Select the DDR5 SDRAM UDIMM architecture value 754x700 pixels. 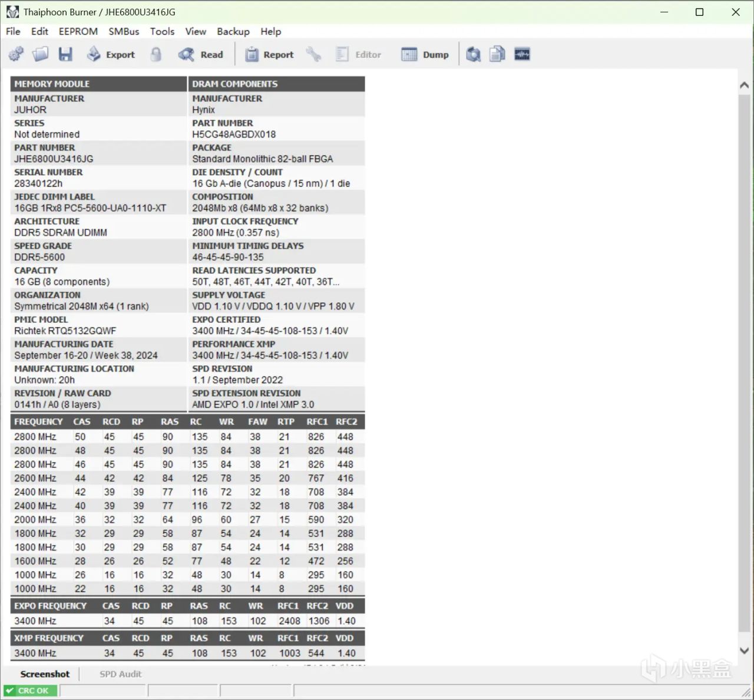point(61,233)
